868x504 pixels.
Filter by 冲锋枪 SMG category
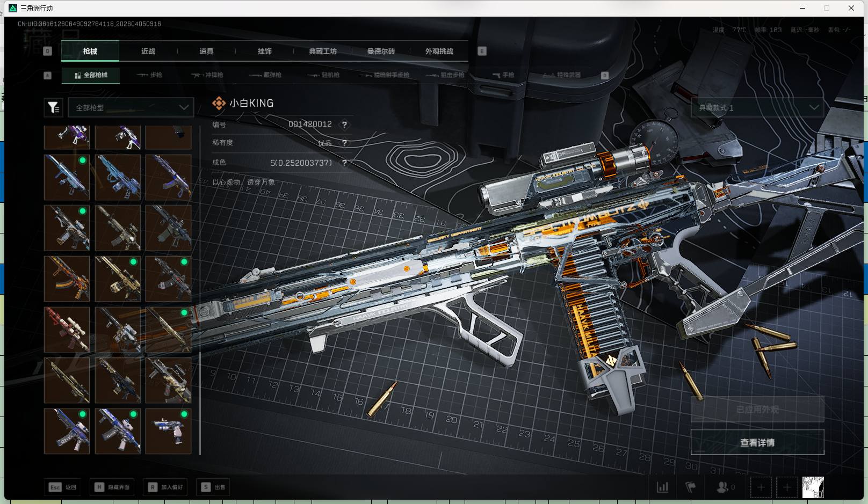(x=207, y=75)
